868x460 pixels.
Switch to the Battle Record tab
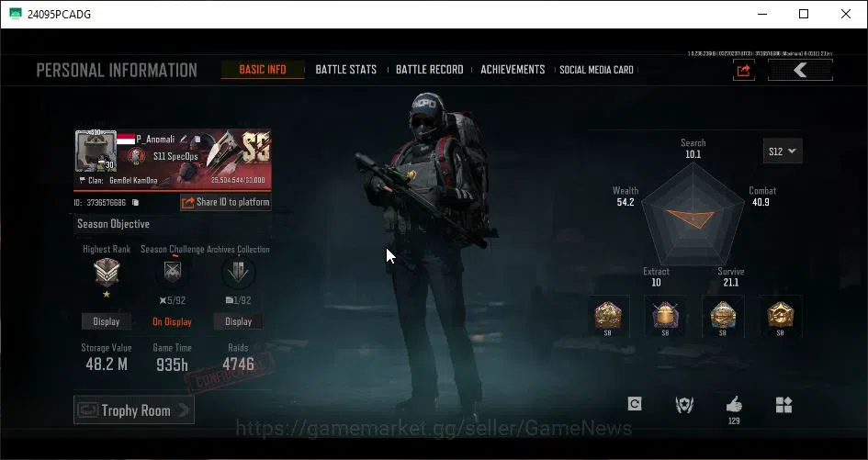pyautogui.click(x=430, y=70)
